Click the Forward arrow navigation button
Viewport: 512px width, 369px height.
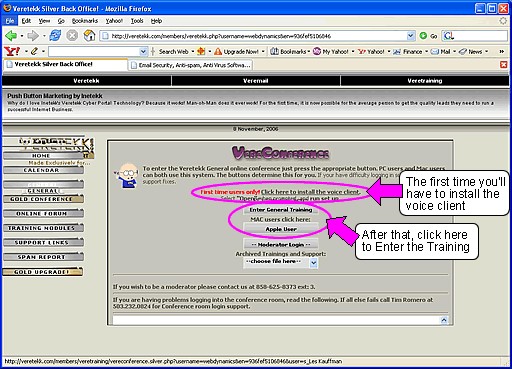[33, 35]
